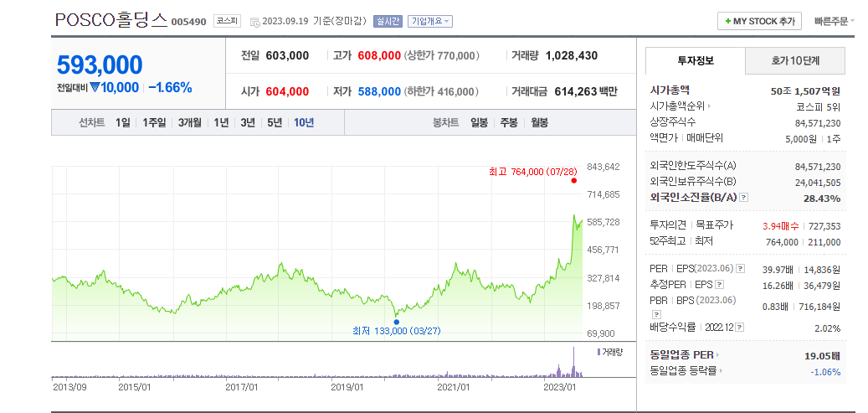Click the 843,642 price axis label
The width and height of the screenshot is (868, 413).
pos(603,167)
